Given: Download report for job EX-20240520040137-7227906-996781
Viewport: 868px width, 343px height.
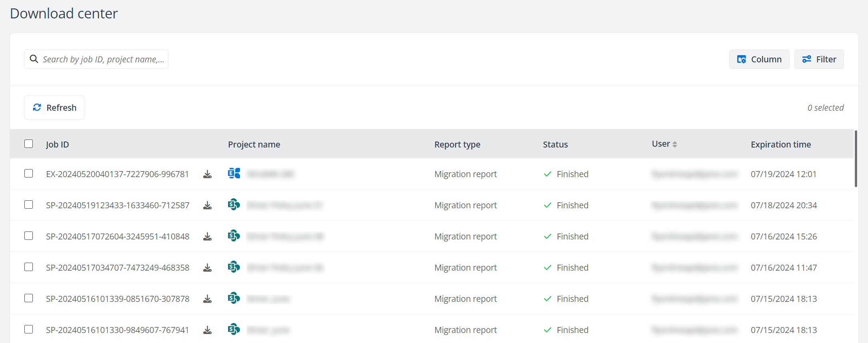Looking at the screenshot, I should 207,174.
